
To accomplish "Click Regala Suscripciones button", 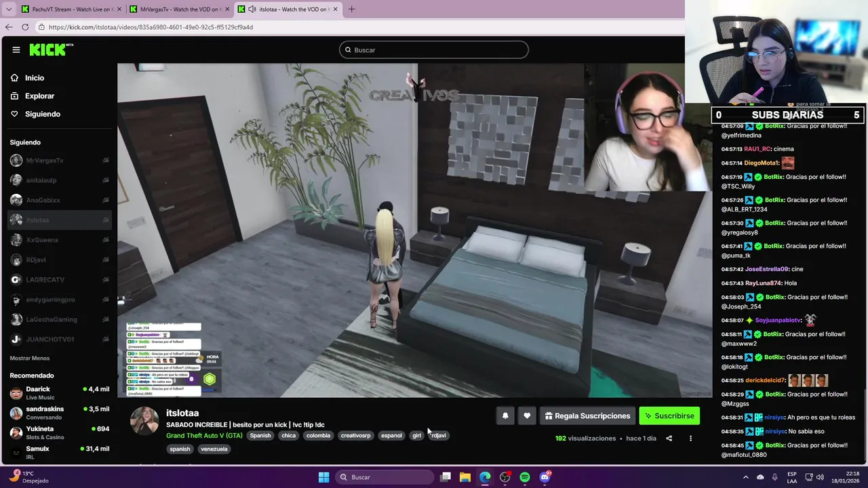I will coord(587,416).
